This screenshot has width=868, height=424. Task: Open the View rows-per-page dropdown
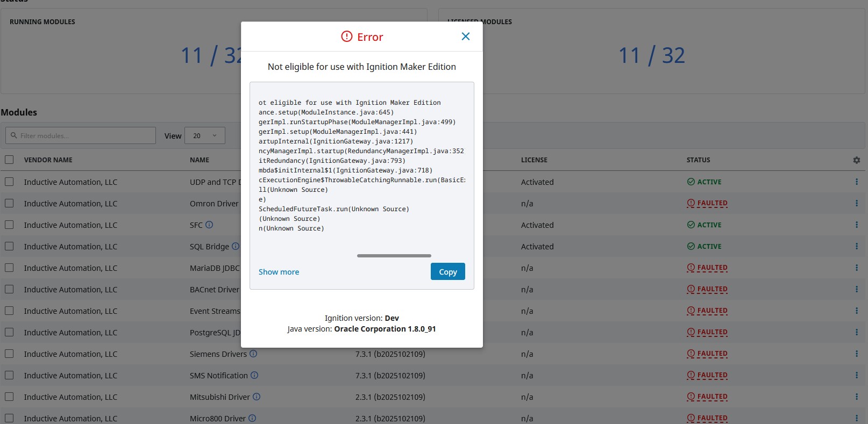tap(205, 135)
